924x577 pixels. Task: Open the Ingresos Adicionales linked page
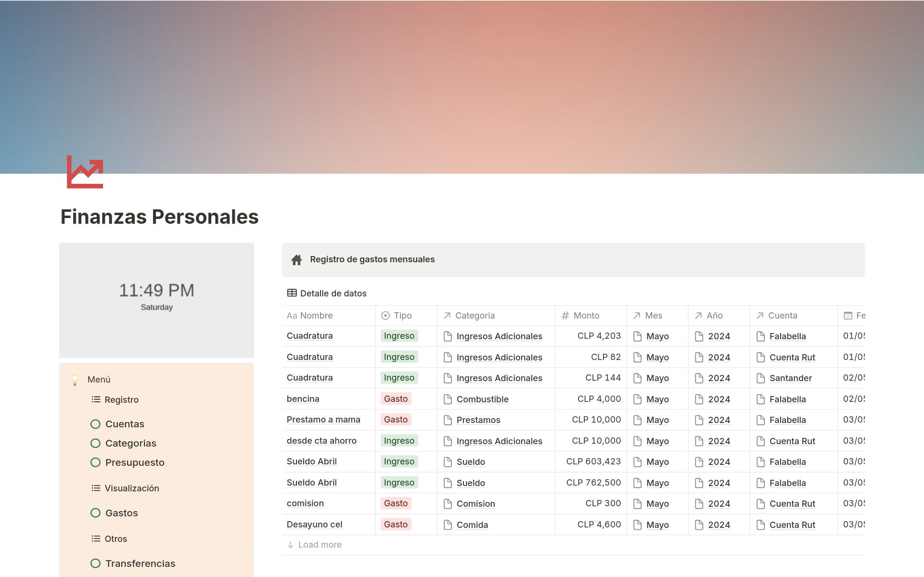(499, 336)
